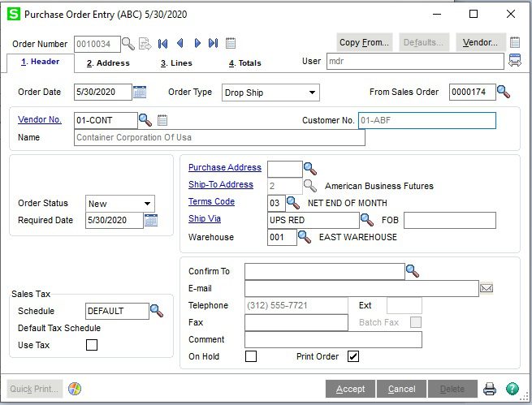Screen dimensions: 532x405
Task: Open the Vendor No. lookup
Action: pyautogui.click(x=145, y=120)
